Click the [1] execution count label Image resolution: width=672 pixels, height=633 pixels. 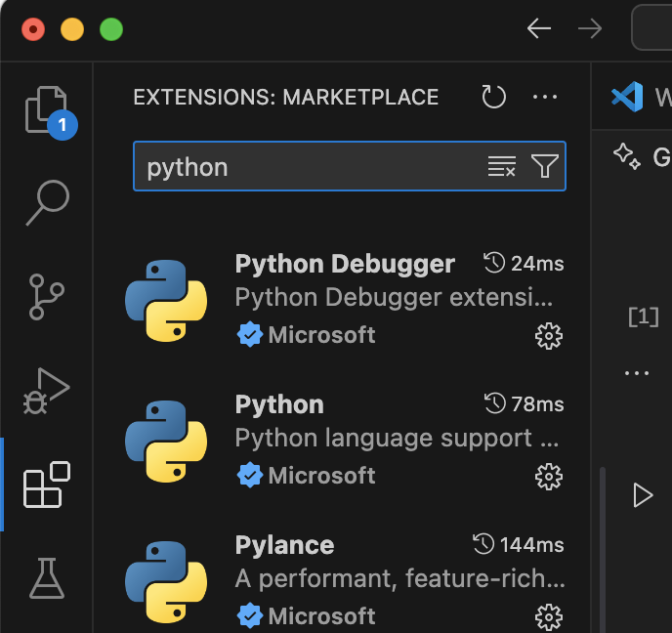click(x=643, y=317)
